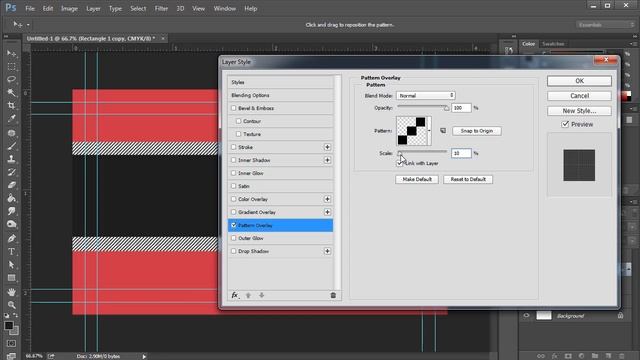
Task: Toggle Background layer visibility eye
Action: [x=527, y=316]
